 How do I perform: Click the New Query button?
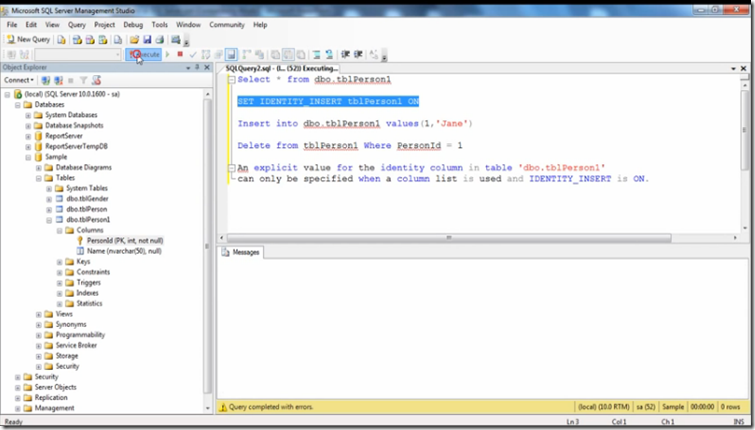(x=29, y=39)
